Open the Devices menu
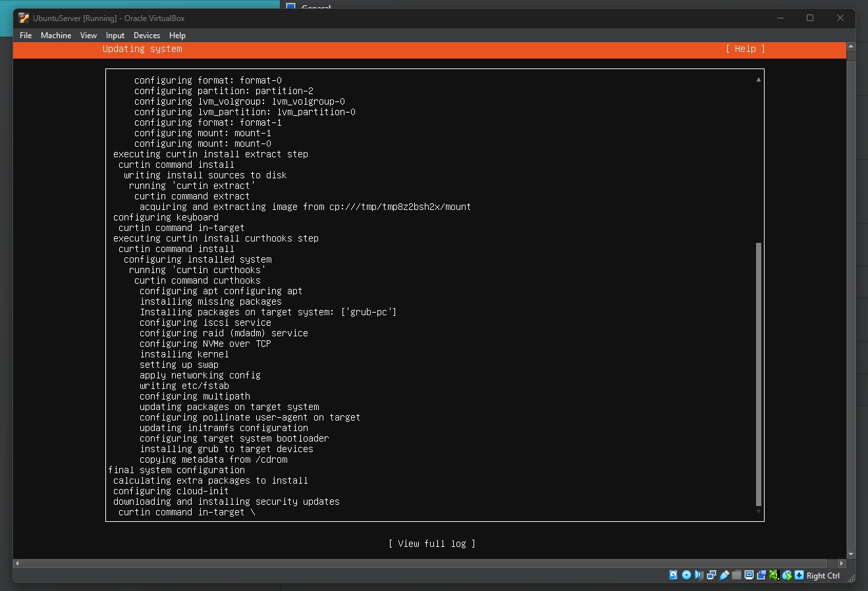The image size is (868, 591). tap(146, 35)
